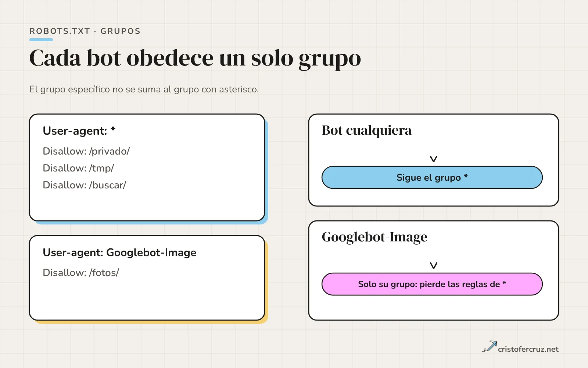
Task: Click the arrow under 'Bot cualquiera'
Action: tap(434, 159)
